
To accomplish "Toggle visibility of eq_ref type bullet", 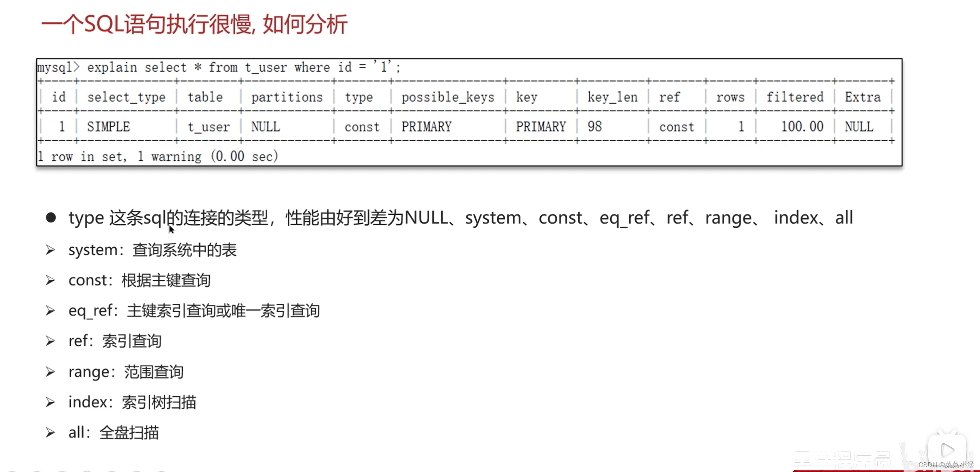I will coord(53,310).
